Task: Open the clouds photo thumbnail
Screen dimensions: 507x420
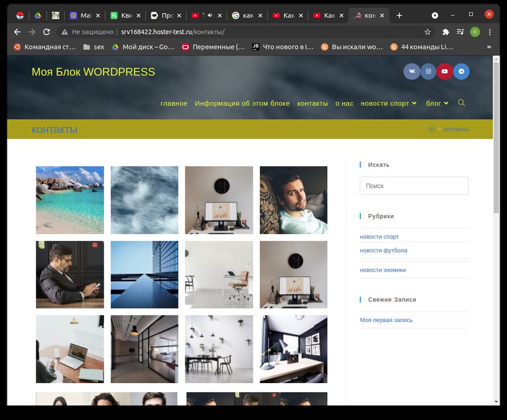Action: pos(144,200)
